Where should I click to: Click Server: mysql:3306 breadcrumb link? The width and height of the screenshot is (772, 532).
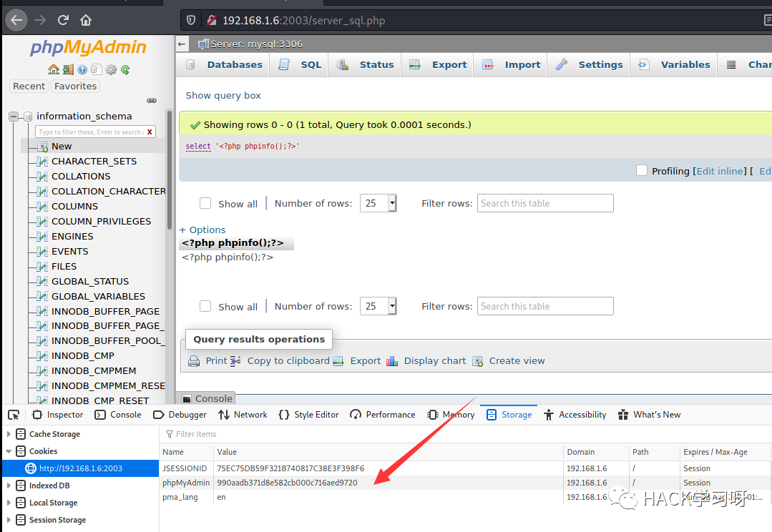257,44
